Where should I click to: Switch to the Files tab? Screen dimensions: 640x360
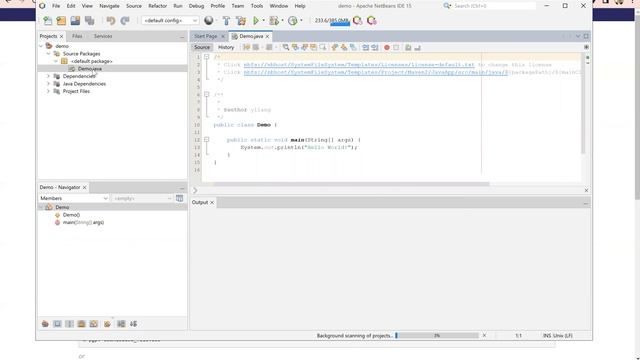tap(77, 36)
